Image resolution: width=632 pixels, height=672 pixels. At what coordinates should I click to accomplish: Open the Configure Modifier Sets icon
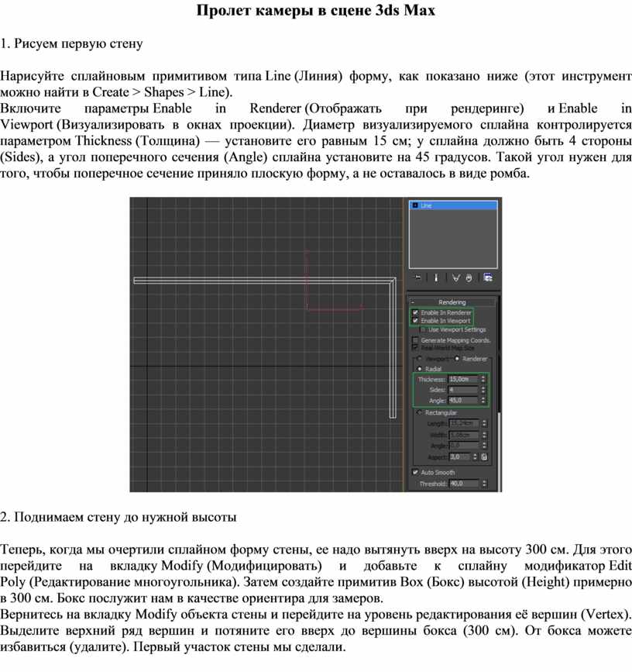pyautogui.click(x=488, y=277)
